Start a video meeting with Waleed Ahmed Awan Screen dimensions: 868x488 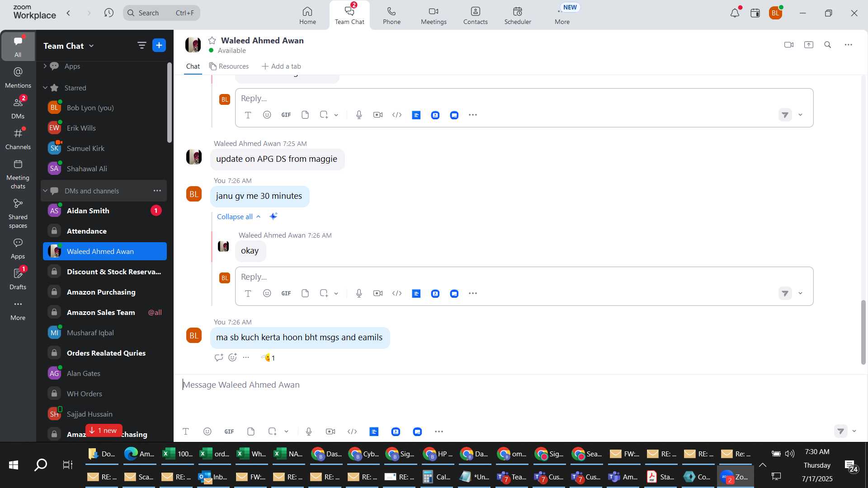click(789, 45)
